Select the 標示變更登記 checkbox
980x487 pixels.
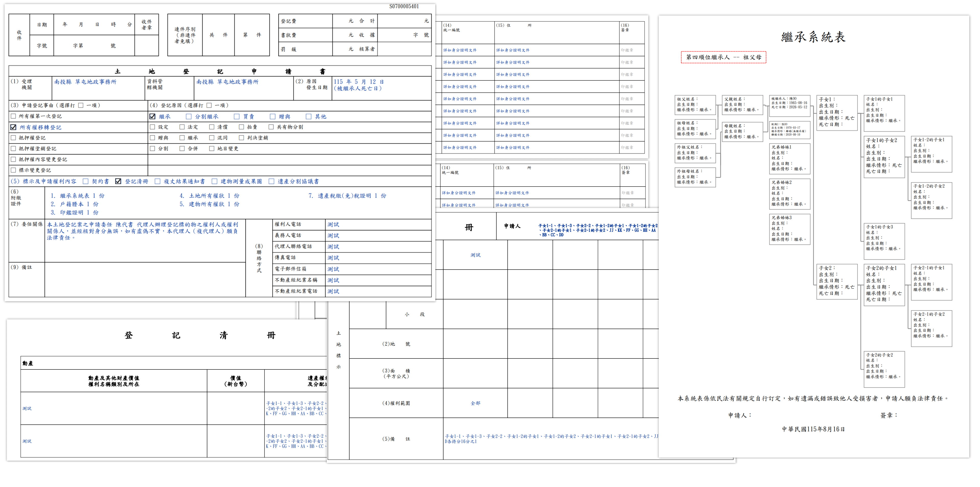coord(14,170)
